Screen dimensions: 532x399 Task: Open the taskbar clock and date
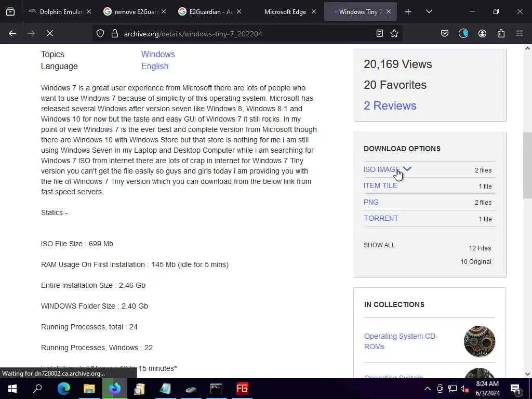487,389
